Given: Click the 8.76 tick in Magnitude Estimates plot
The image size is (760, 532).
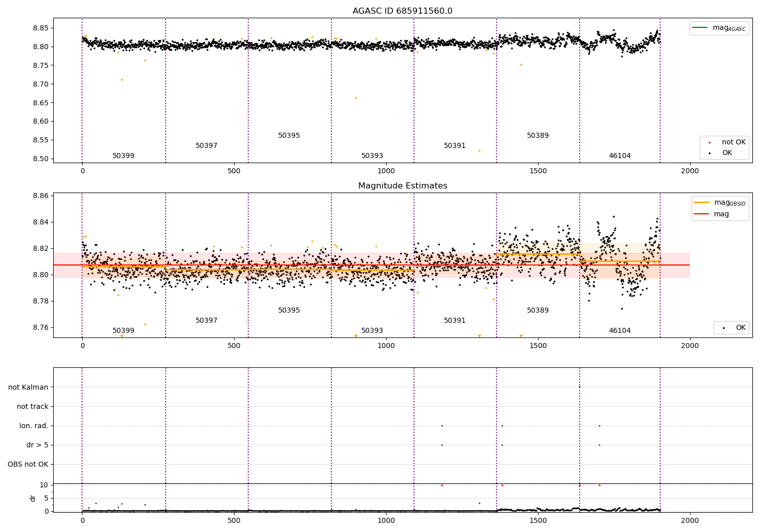Looking at the screenshot, I should coord(41,328).
